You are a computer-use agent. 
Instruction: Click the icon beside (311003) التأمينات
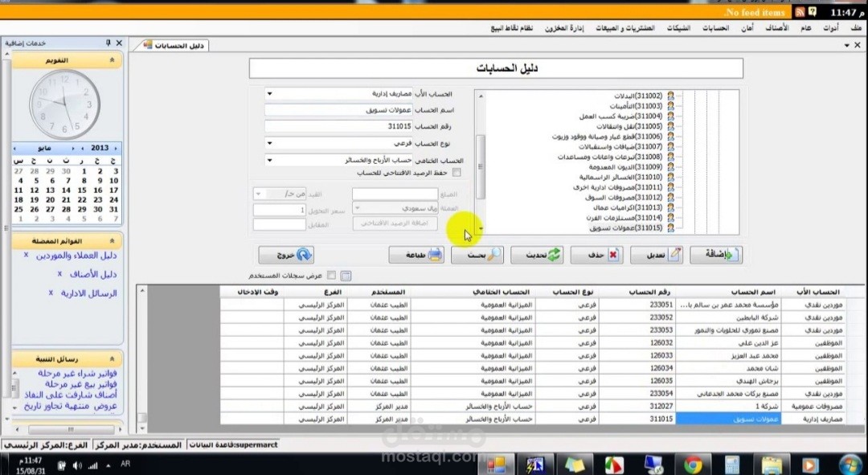point(671,106)
